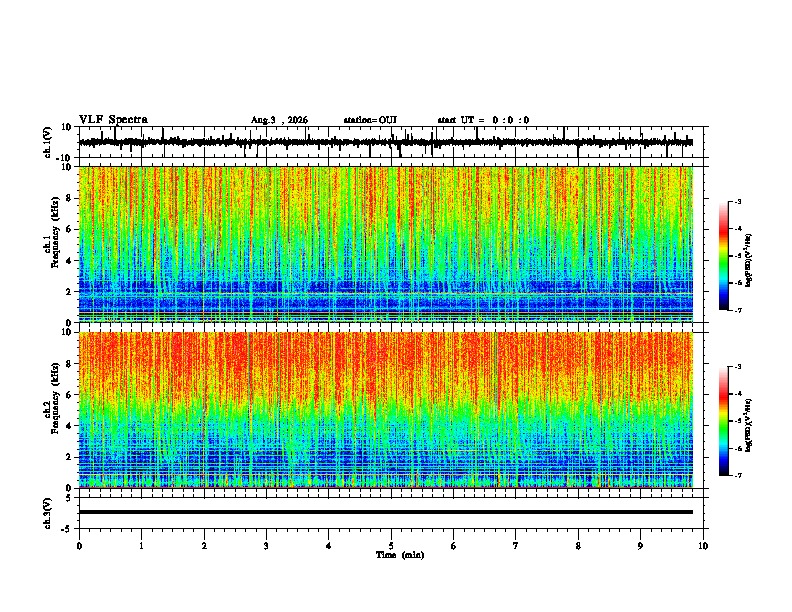Click time axis tick label "8"

(578, 546)
